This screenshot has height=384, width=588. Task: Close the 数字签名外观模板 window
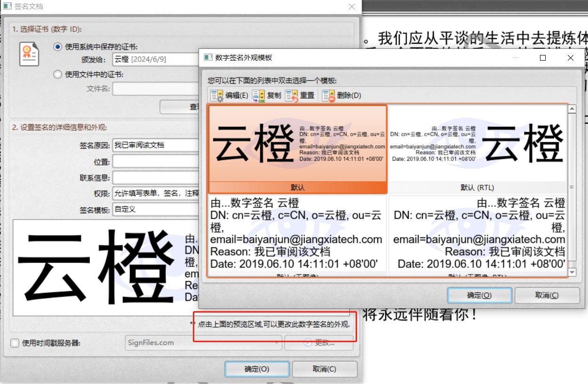click(571, 58)
